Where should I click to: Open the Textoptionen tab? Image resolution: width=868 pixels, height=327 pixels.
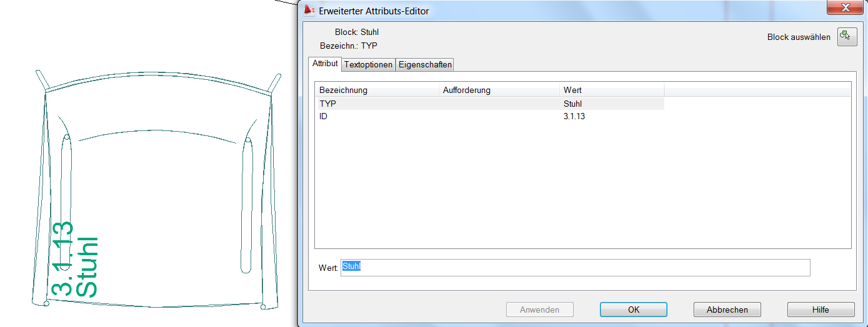point(369,64)
